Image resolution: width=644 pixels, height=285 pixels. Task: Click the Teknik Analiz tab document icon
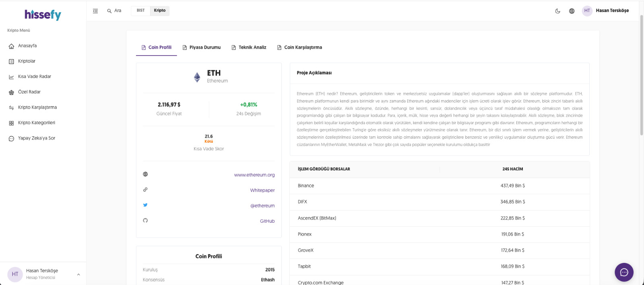pyautogui.click(x=234, y=47)
